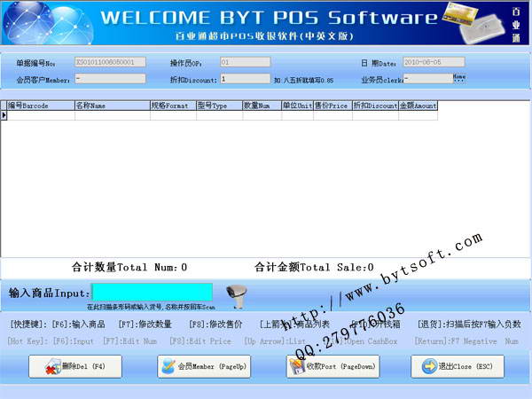Focus the cyan product Input field
This screenshot has height=399, width=532.
click(x=153, y=292)
